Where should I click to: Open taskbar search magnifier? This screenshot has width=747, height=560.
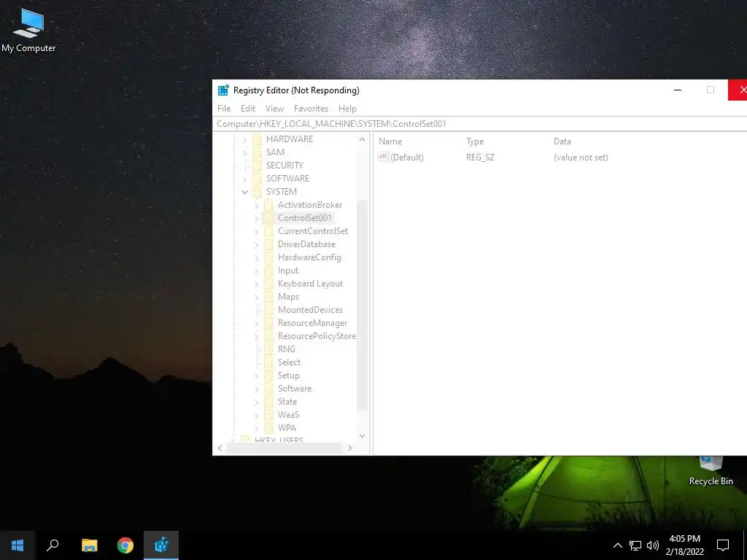click(x=53, y=545)
